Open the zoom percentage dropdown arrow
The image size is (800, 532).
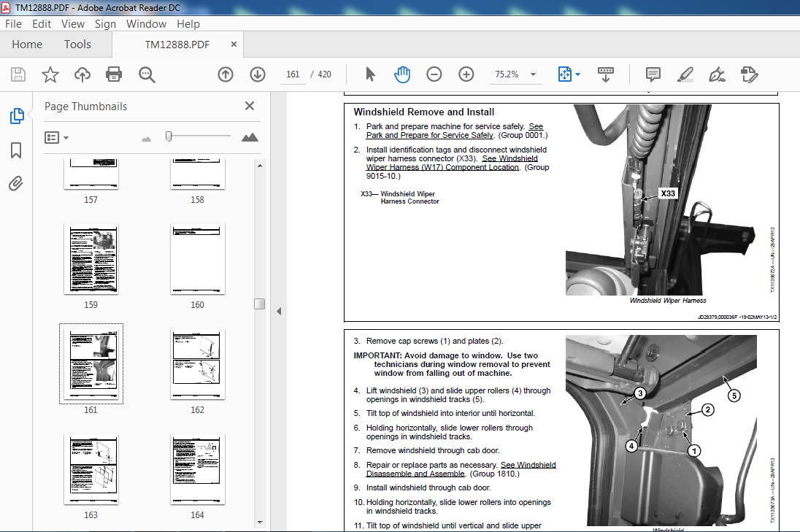click(x=533, y=74)
